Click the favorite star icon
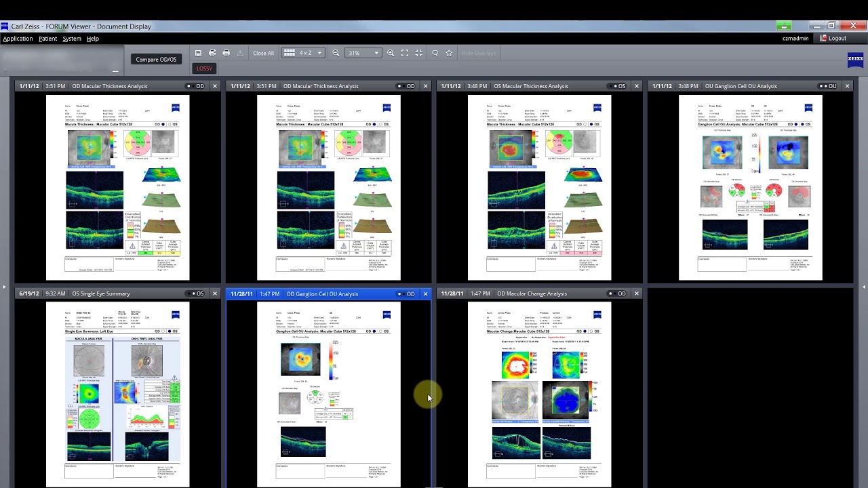The height and width of the screenshot is (488, 868). click(449, 53)
